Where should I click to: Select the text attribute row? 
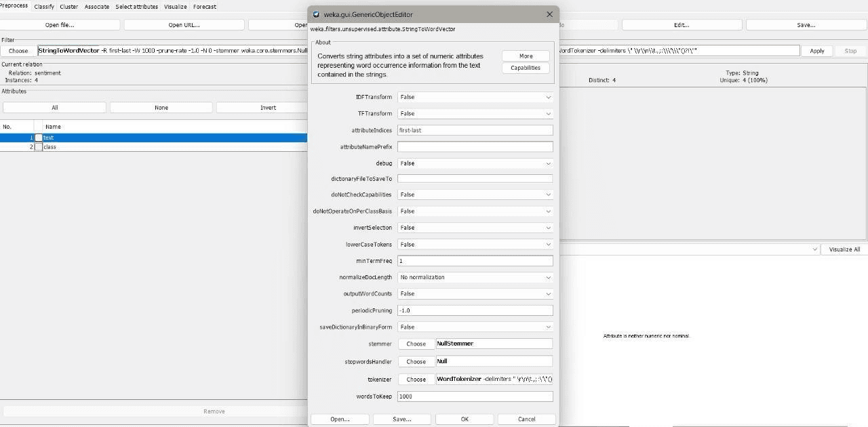tap(154, 138)
